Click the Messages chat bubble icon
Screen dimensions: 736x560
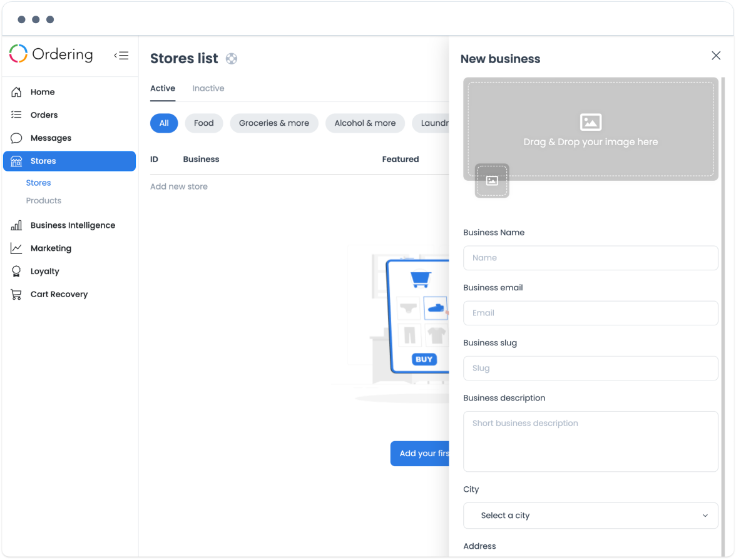(16, 138)
